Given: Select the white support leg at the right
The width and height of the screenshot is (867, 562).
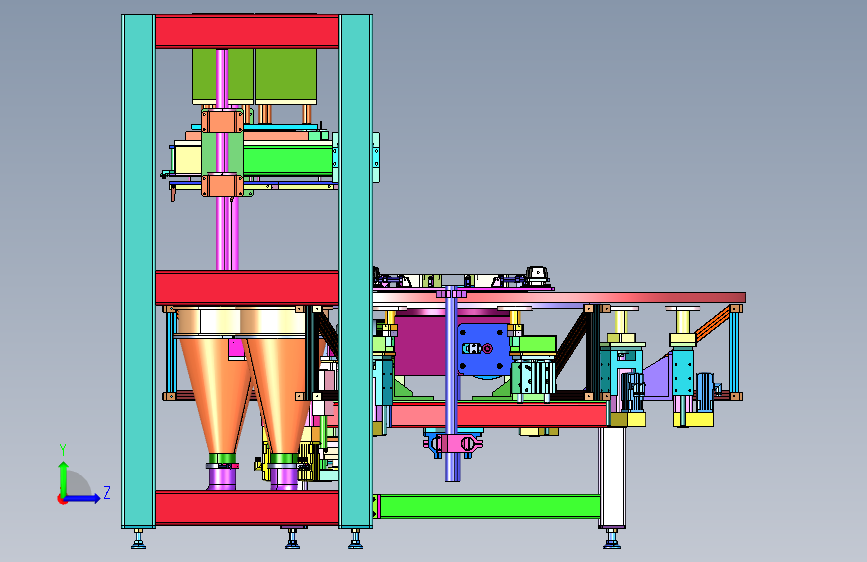Looking at the screenshot, I should [613, 477].
